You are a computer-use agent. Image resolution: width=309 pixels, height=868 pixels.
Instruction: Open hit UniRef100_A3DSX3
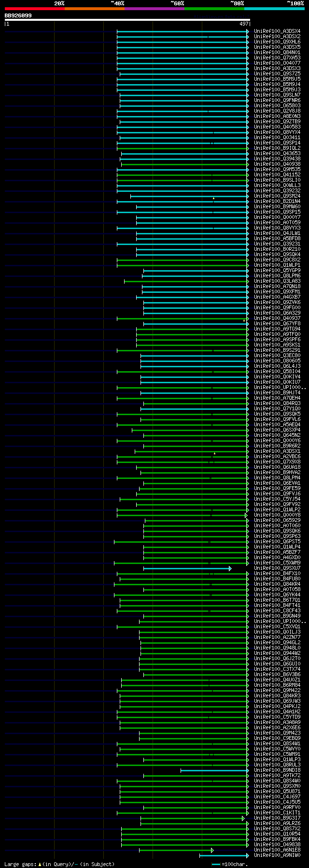(277, 68)
